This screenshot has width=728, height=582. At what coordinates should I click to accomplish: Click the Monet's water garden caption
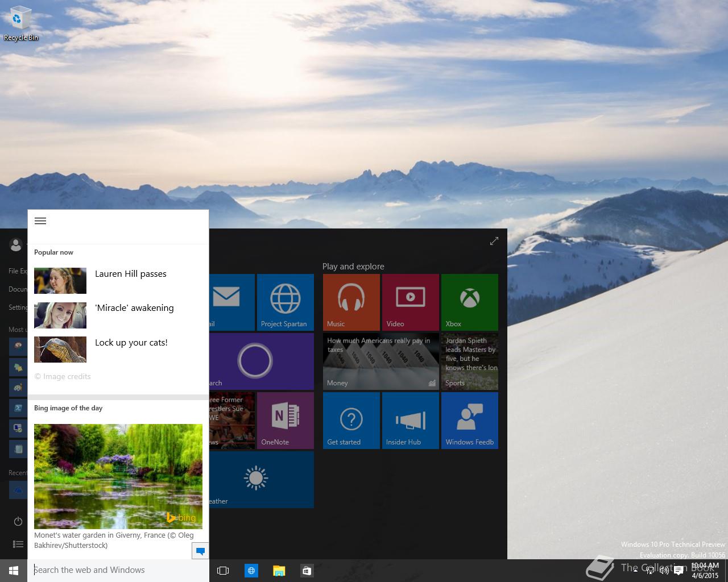coord(114,541)
